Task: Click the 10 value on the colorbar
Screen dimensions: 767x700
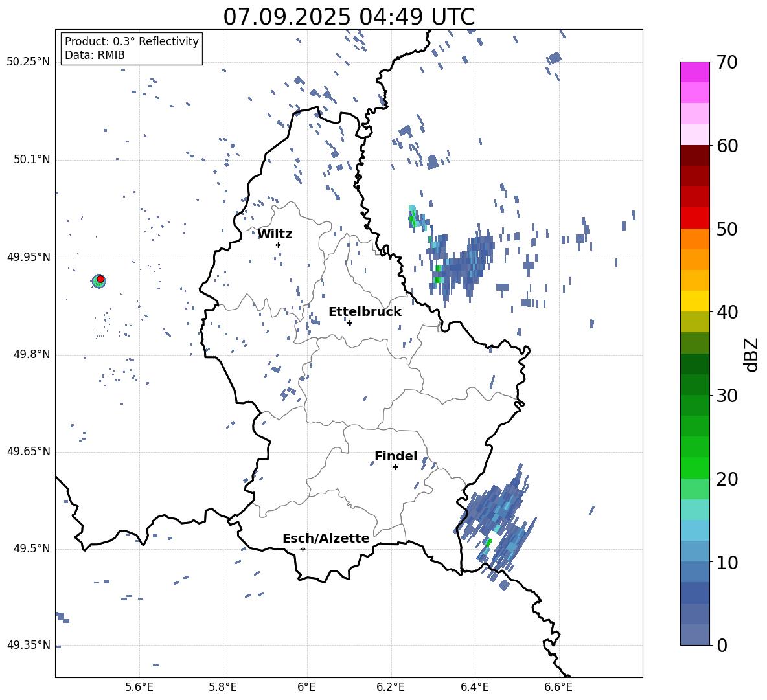Action: pyautogui.click(x=727, y=562)
